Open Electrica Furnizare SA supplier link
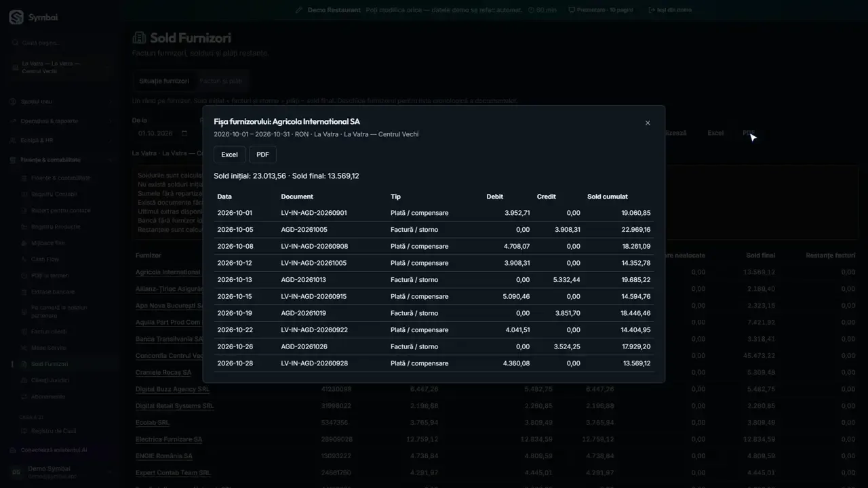Screen dimensions: 868x488 (x=169, y=439)
